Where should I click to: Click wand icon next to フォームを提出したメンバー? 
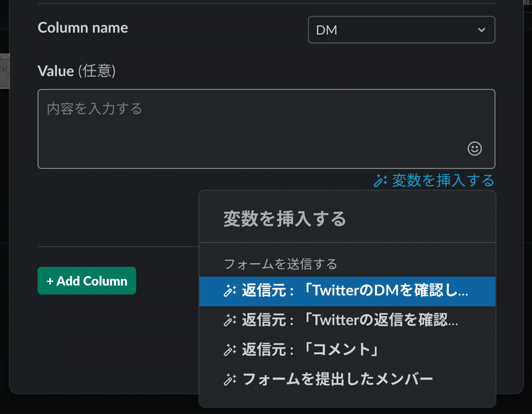(x=230, y=379)
